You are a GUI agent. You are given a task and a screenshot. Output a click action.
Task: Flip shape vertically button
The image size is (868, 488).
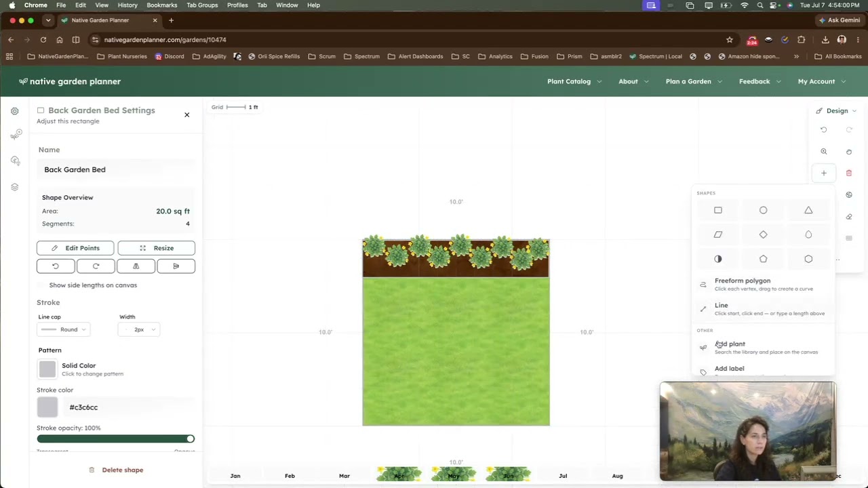click(176, 266)
